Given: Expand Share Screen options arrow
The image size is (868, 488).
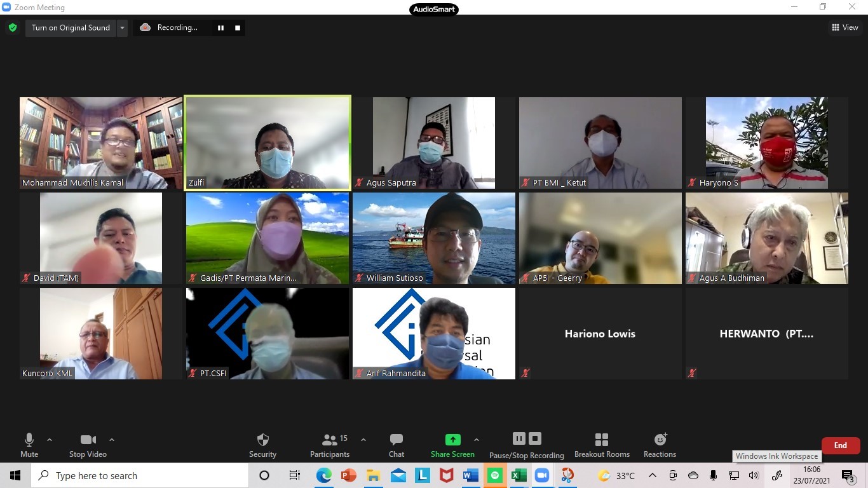Looking at the screenshot, I should coord(477,440).
